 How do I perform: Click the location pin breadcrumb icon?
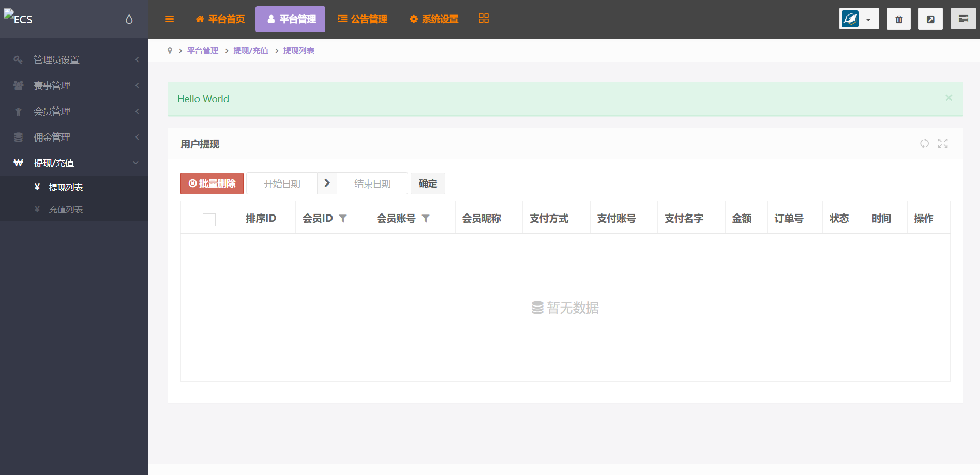[170, 51]
